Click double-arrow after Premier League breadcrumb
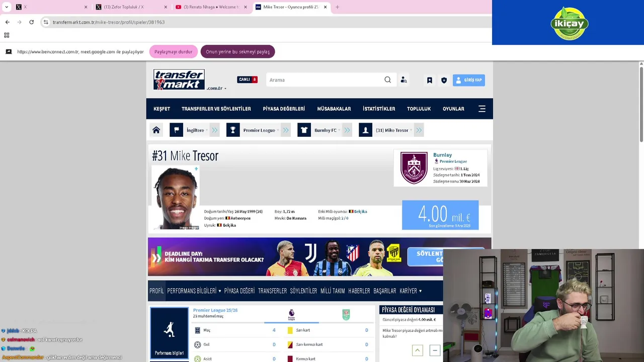 (x=286, y=130)
